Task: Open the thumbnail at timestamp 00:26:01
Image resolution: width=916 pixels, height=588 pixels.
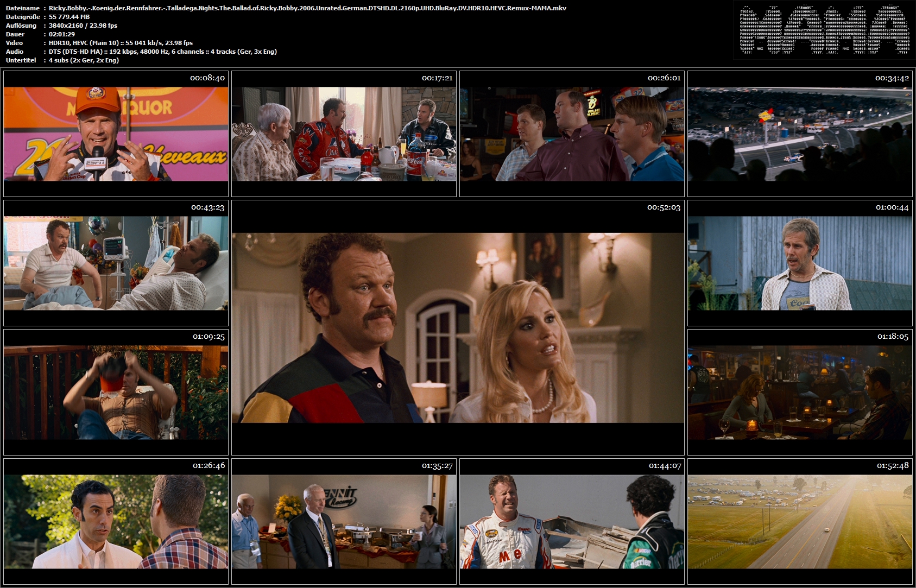Action: tap(572, 134)
